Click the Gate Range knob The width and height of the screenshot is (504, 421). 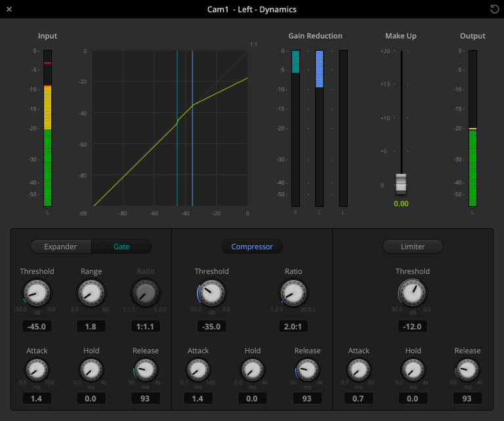[x=91, y=293]
